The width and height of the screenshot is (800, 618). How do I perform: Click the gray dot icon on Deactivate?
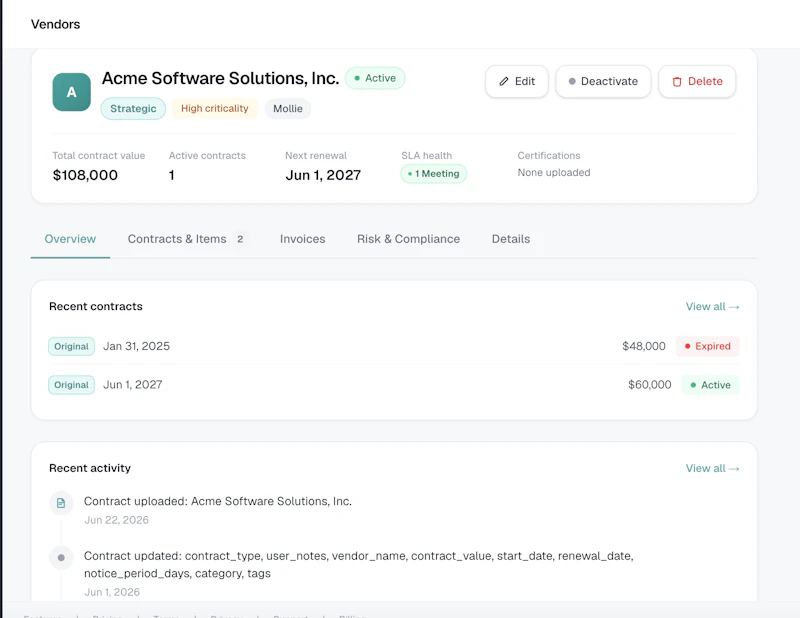572,81
